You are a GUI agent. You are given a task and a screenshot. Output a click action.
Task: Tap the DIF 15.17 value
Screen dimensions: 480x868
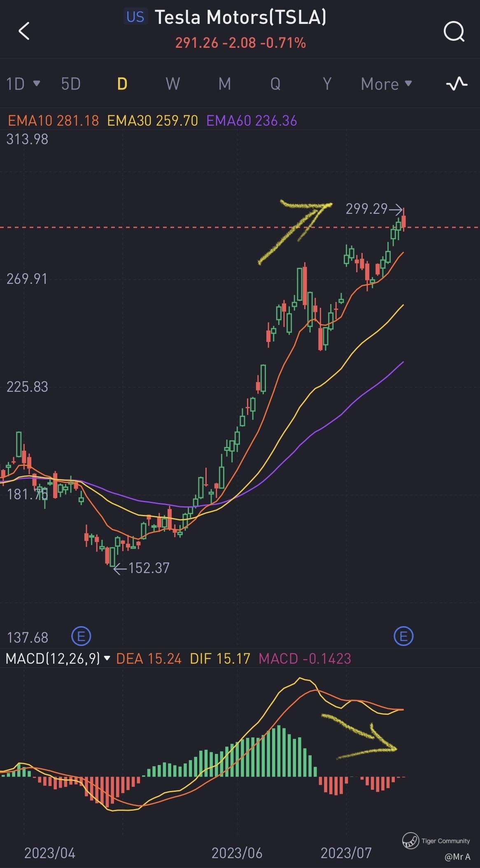click(x=220, y=658)
